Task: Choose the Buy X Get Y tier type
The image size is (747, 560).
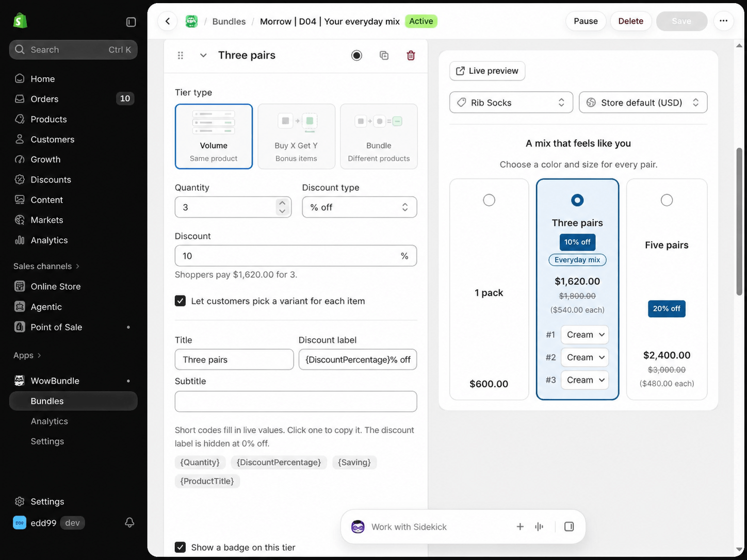Action: [296, 137]
